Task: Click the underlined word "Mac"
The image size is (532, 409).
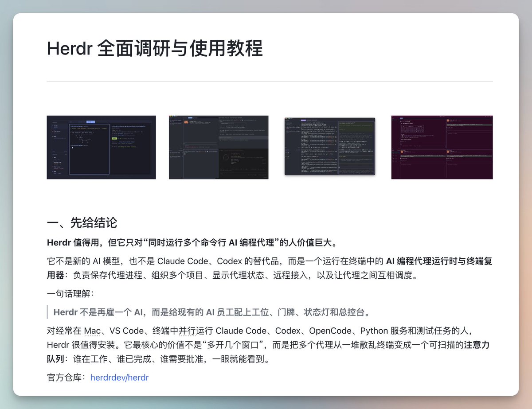Action: tap(92, 331)
